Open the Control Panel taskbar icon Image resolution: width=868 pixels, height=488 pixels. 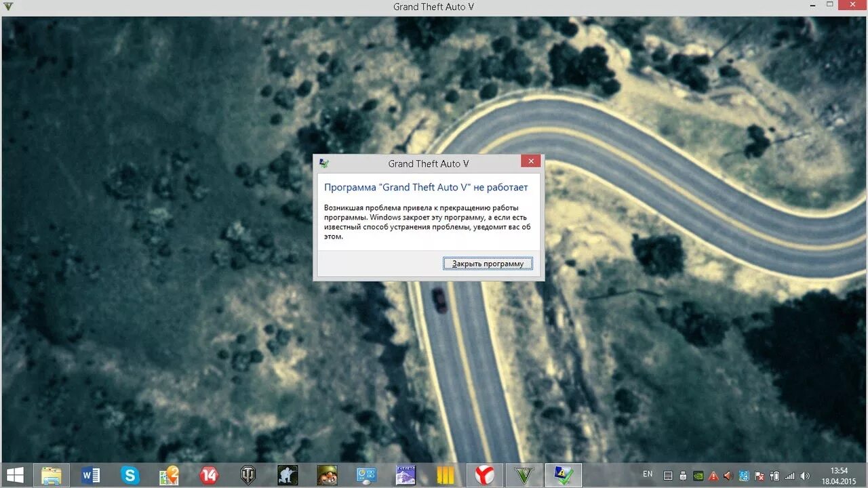[x=367, y=476]
